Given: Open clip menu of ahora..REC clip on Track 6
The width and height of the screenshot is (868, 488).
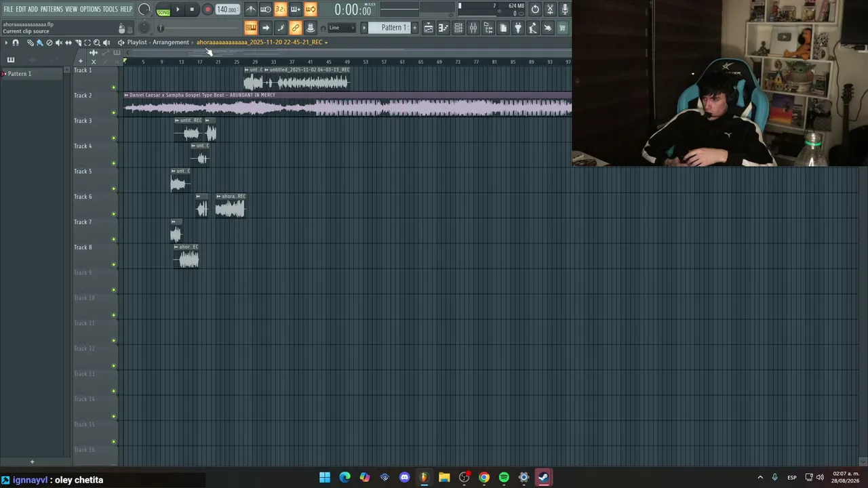Looking at the screenshot, I should tap(218, 197).
